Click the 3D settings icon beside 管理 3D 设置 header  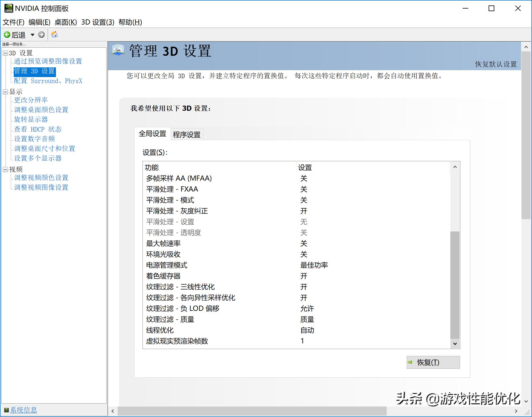coord(118,51)
